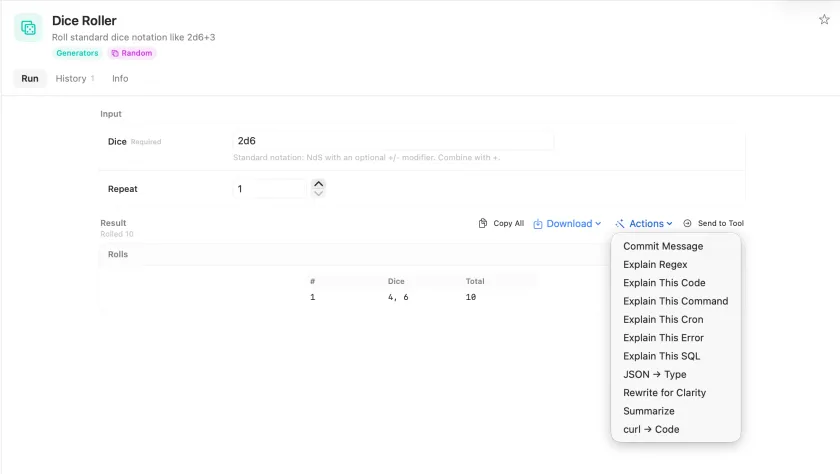Click the Download file icon
The width and height of the screenshot is (840, 474).
pos(538,224)
